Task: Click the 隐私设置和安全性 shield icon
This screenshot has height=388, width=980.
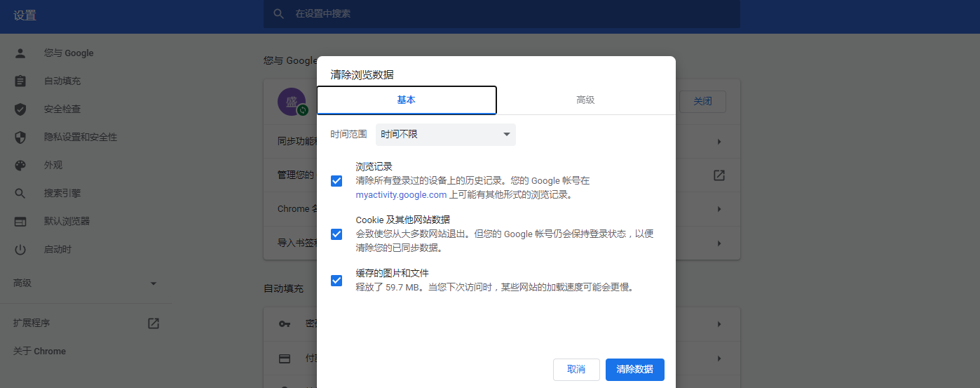Action: [20, 138]
